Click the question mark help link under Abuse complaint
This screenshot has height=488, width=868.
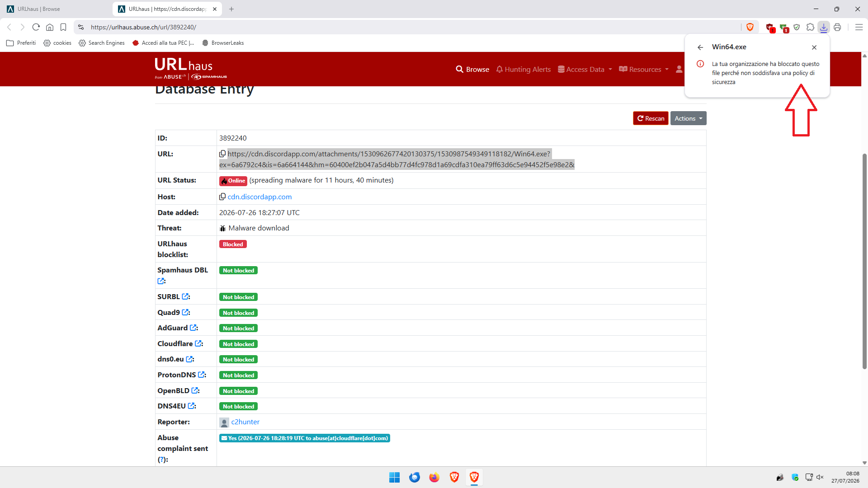162,460
